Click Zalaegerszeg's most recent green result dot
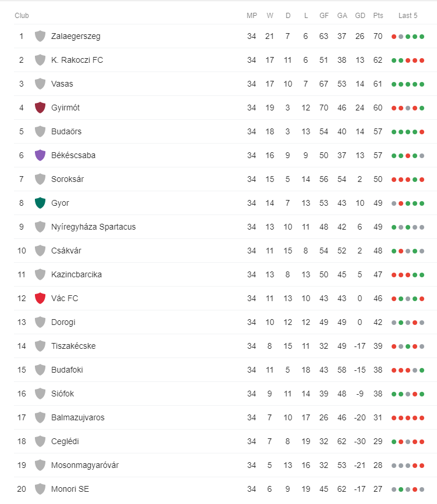 click(422, 37)
